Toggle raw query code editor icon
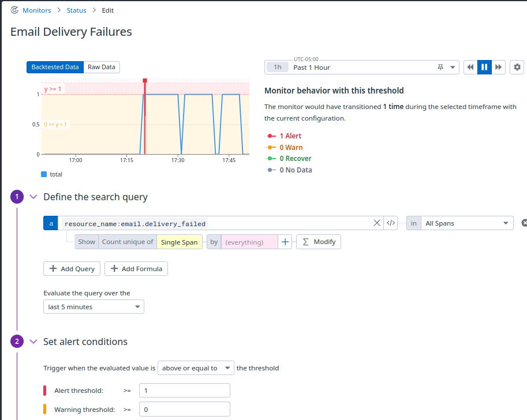Image resolution: width=527 pixels, height=420 pixels. point(391,223)
